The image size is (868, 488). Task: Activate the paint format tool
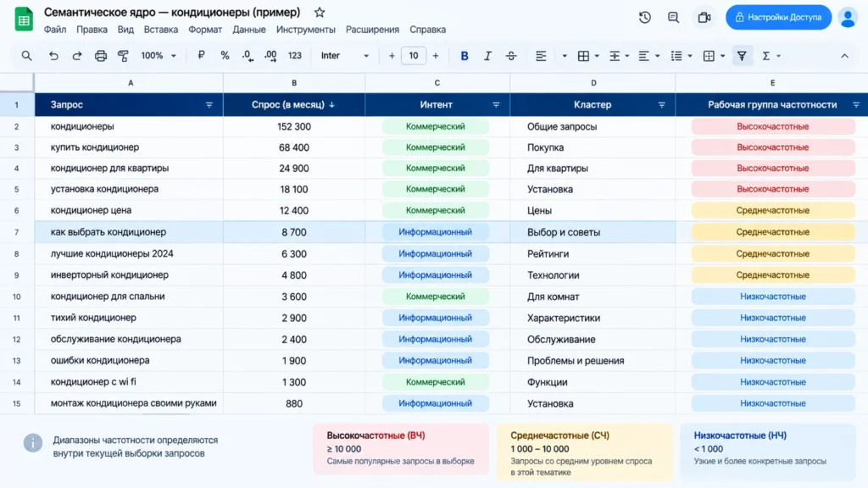coord(123,55)
